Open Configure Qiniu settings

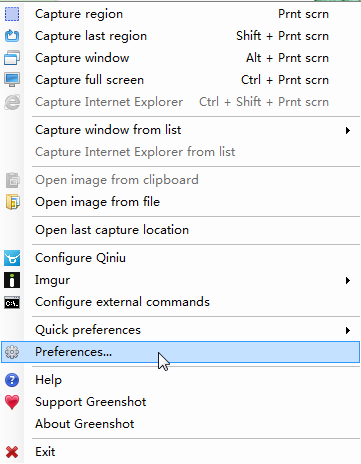tap(180, 258)
